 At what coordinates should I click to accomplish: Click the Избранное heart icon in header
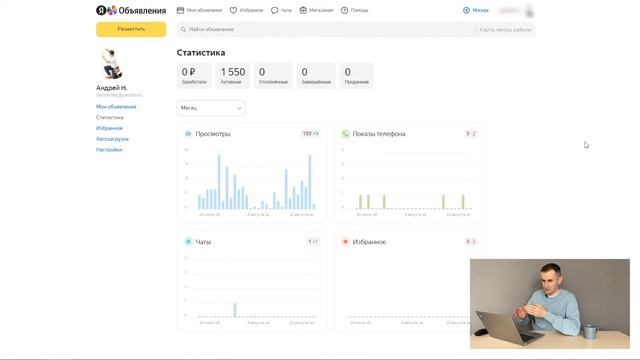pos(233,10)
